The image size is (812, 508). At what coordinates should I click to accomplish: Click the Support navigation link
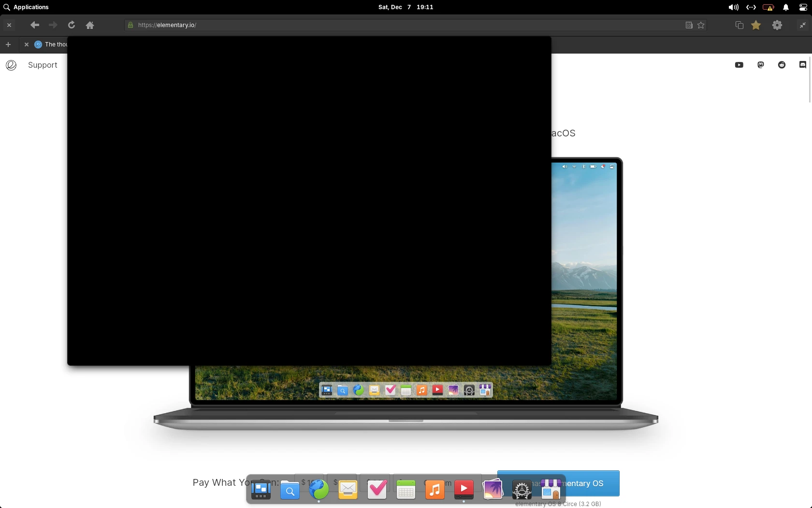43,65
